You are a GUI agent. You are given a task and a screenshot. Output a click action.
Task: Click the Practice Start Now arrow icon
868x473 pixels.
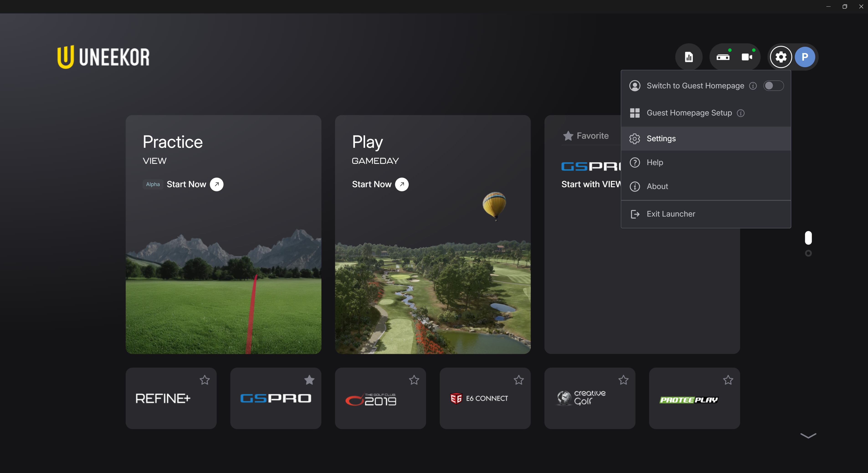(x=217, y=184)
